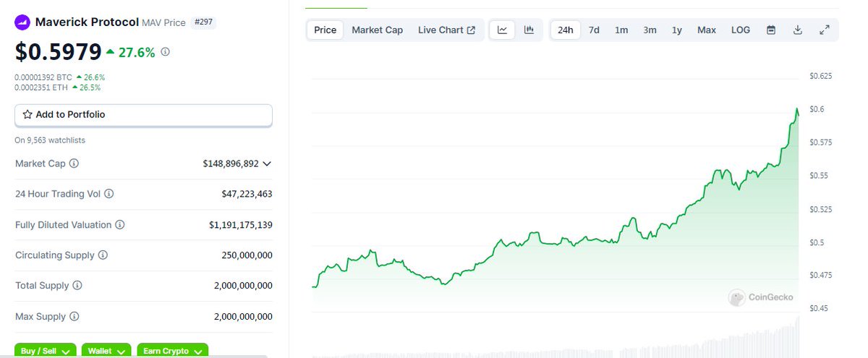Select the 1y time range
This screenshot has height=358, width=868.
point(677,30)
